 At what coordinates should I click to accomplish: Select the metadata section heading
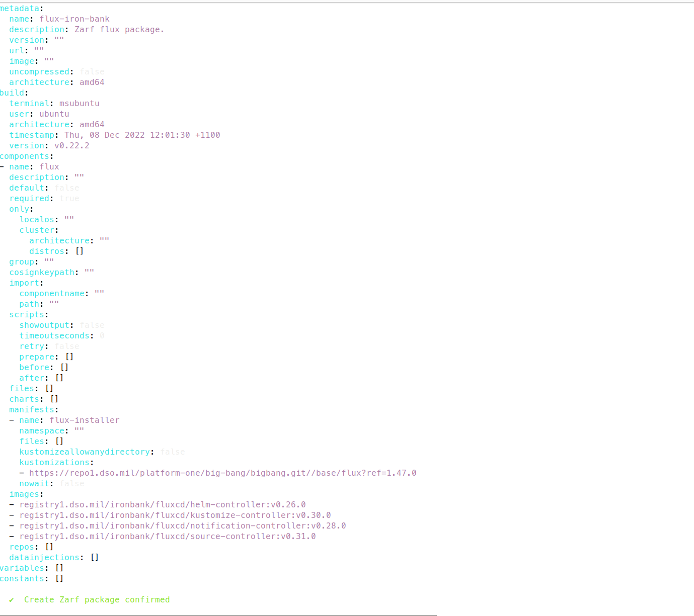point(19,8)
